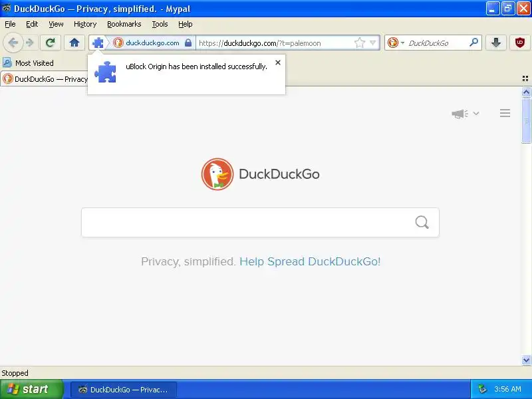Viewport: 532px width, 399px height.
Task: Click the large puzzle piece in notification
Action: [x=105, y=72]
